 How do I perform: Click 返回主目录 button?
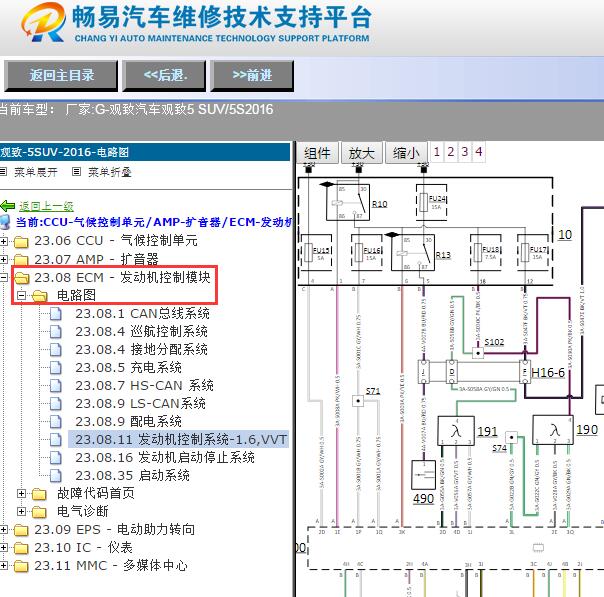[61, 75]
